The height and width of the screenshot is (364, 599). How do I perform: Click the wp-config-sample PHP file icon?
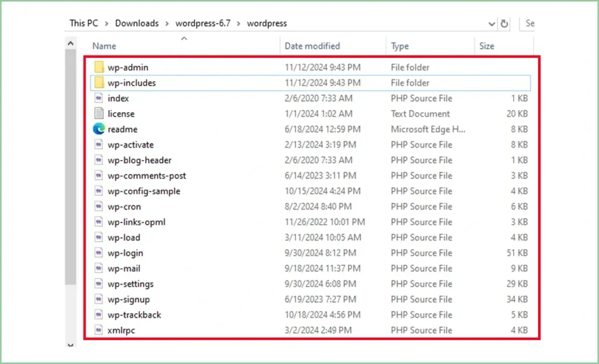coord(98,191)
